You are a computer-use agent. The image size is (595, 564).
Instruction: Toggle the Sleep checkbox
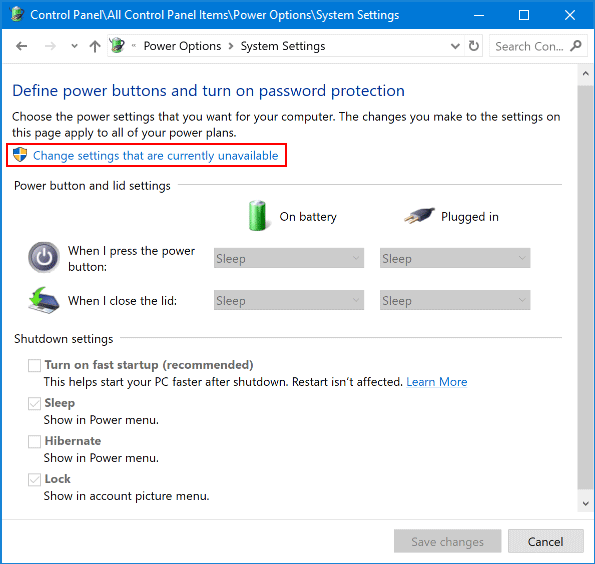[x=34, y=403]
